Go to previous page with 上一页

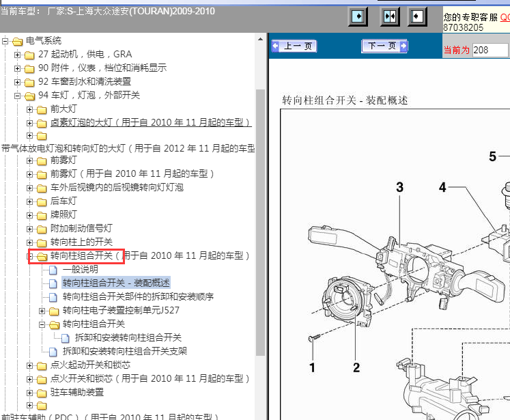pyautogui.click(x=294, y=46)
